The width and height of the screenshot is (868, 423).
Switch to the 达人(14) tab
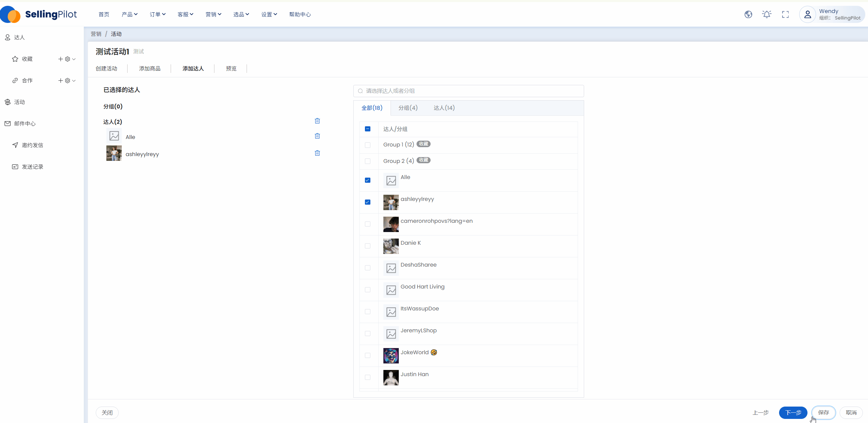click(444, 108)
